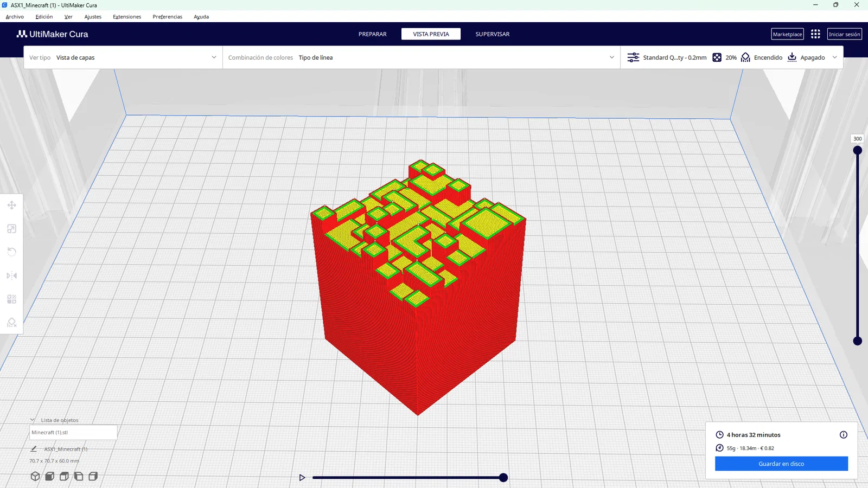The image size is (868, 488).
Task: Open the Per Model Settings tool
Action: [x=11, y=299]
